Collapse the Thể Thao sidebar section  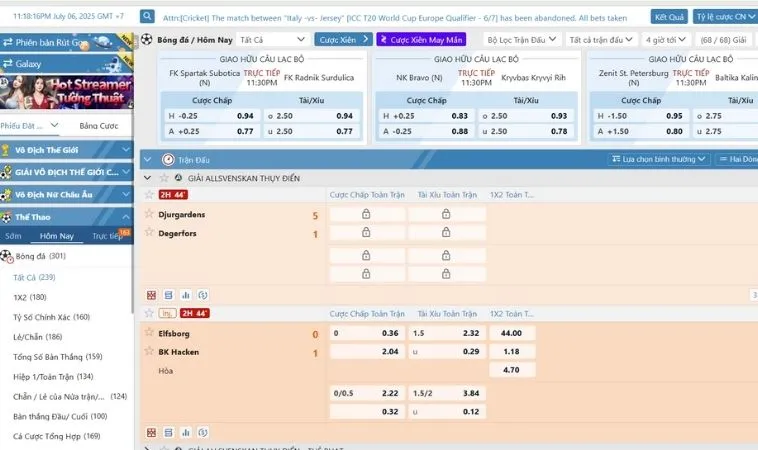tap(126, 217)
